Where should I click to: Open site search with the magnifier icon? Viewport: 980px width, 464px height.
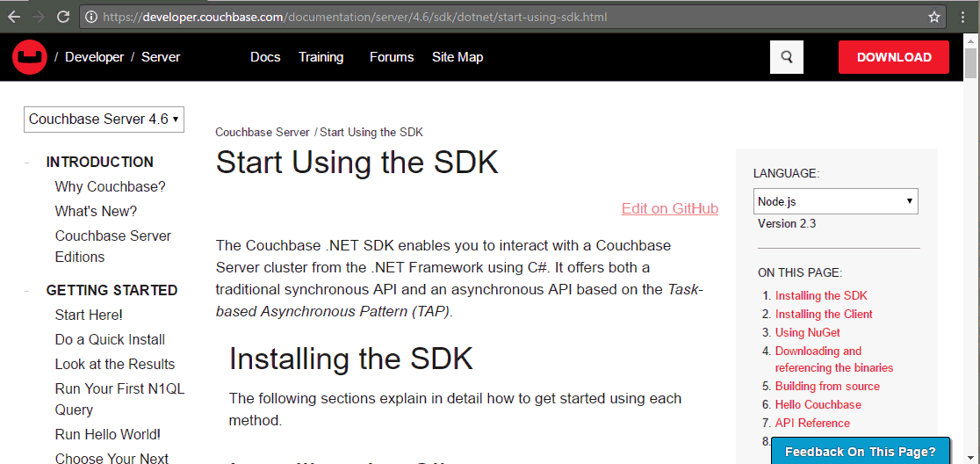(x=787, y=57)
